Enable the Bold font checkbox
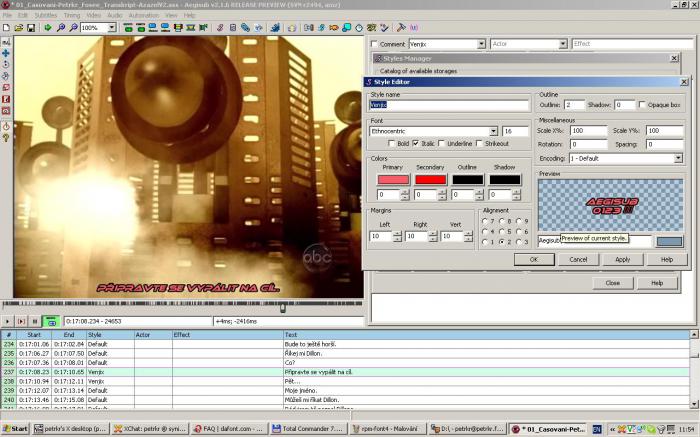The height and width of the screenshot is (437, 700). point(392,143)
